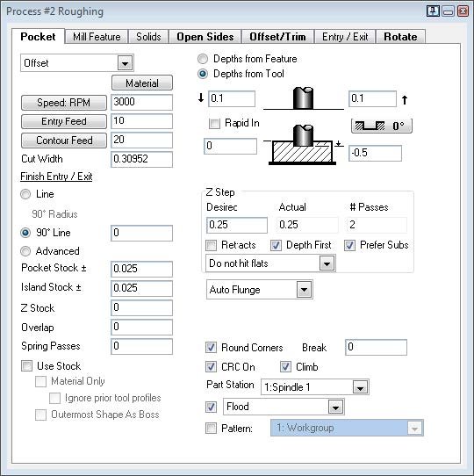Edit the Z Stock field

(x=141, y=307)
